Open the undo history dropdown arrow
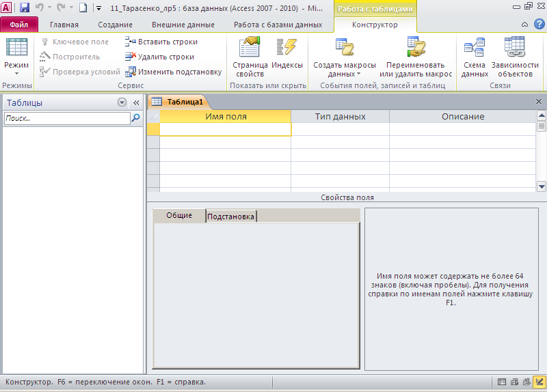This screenshot has height=392, width=547. pyautogui.click(x=49, y=8)
